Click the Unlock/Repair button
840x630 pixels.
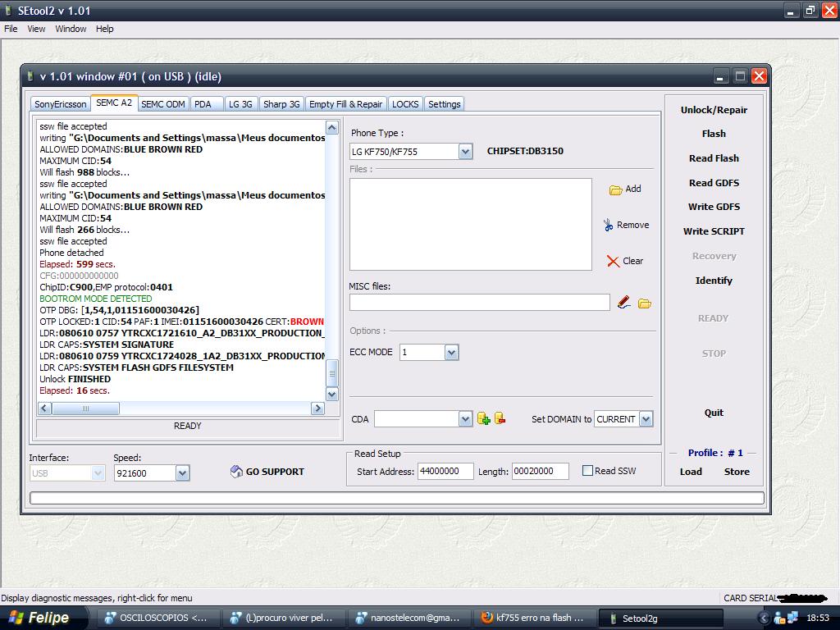tap(714, 110)
